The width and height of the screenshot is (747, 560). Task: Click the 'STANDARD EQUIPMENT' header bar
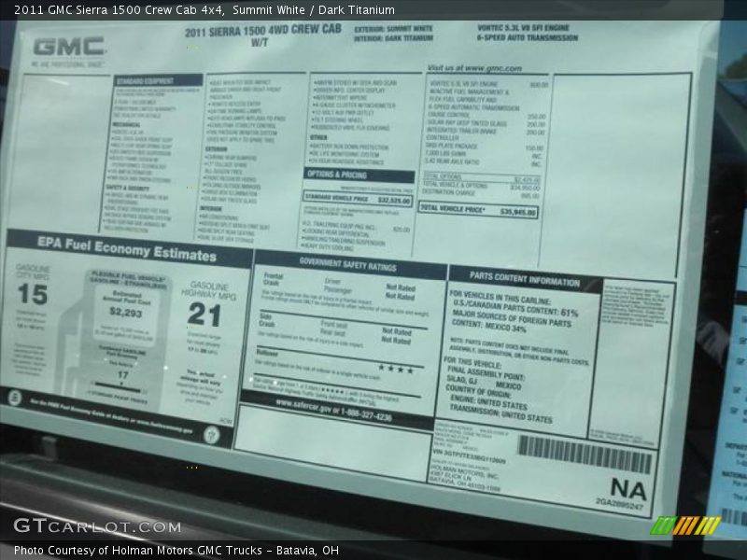coord(158,80)
